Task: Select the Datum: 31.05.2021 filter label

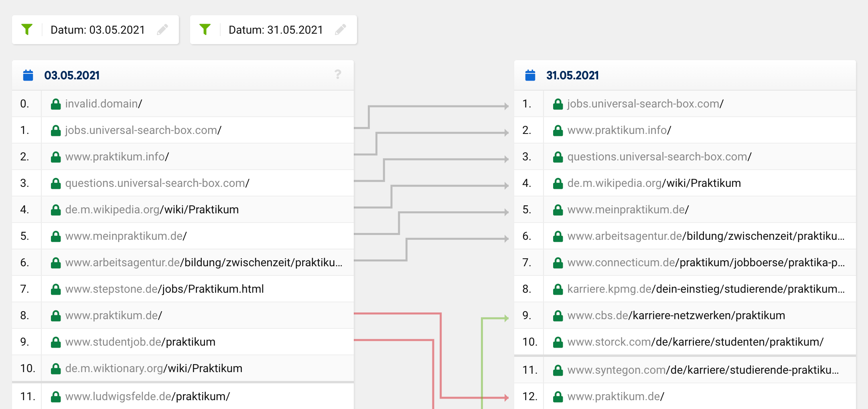Action: point(276,30)
